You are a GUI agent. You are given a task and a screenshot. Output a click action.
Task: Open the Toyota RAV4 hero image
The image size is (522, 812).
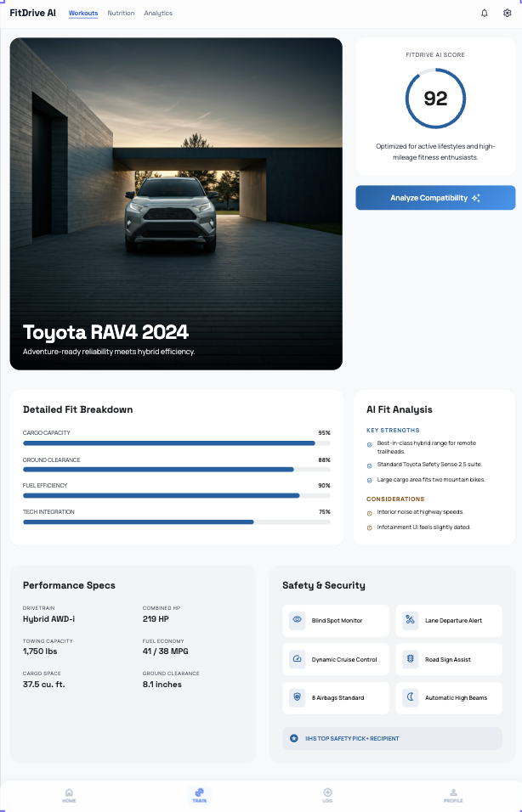point(176,204)
